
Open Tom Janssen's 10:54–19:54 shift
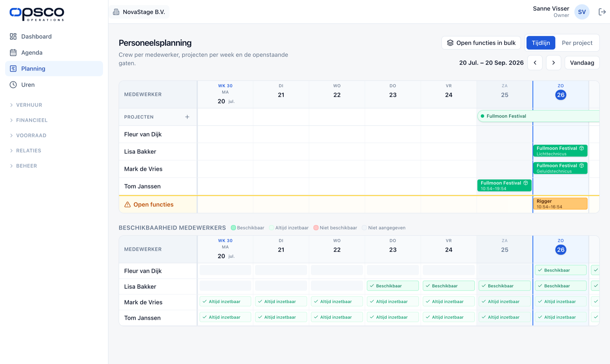coord(504,186)
